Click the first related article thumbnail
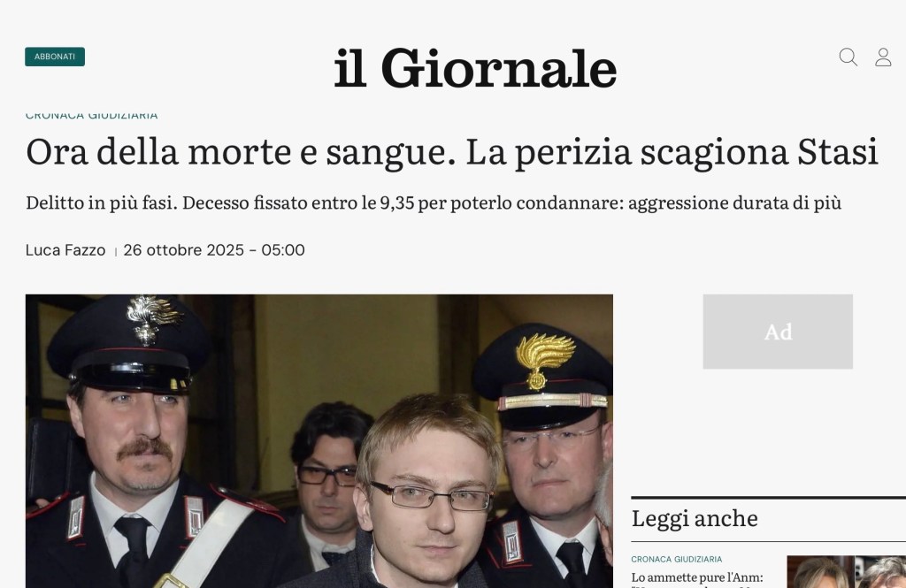Image resolution: width=906 pixels, height=588 pixels. pos(820,572)
